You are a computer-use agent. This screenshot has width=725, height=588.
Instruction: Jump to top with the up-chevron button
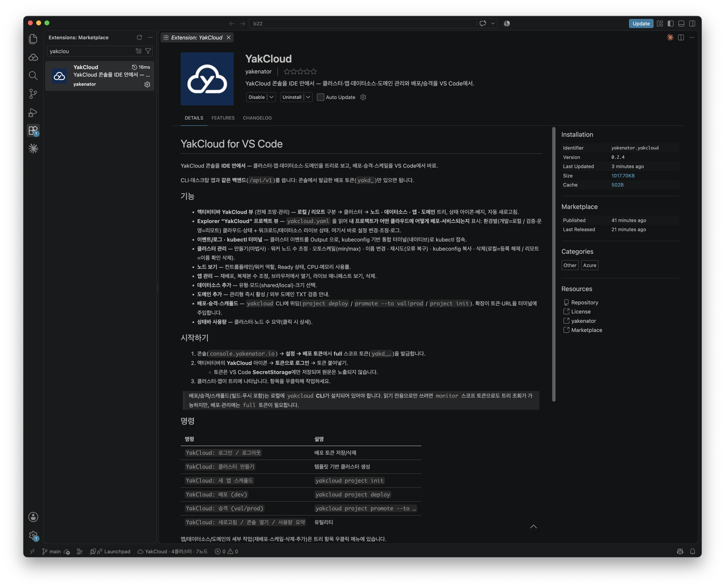tap(533, 526)
